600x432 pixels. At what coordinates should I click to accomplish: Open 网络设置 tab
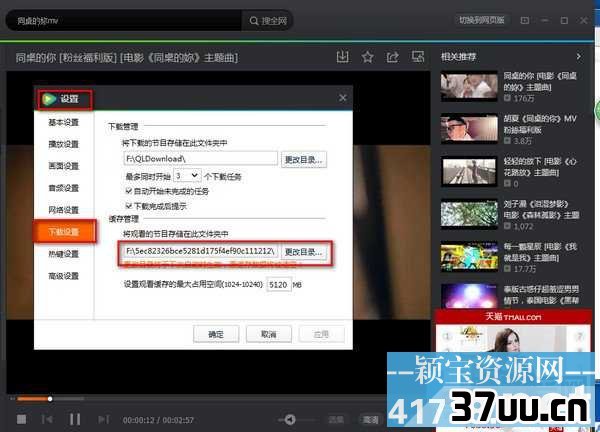pos(64,210)
